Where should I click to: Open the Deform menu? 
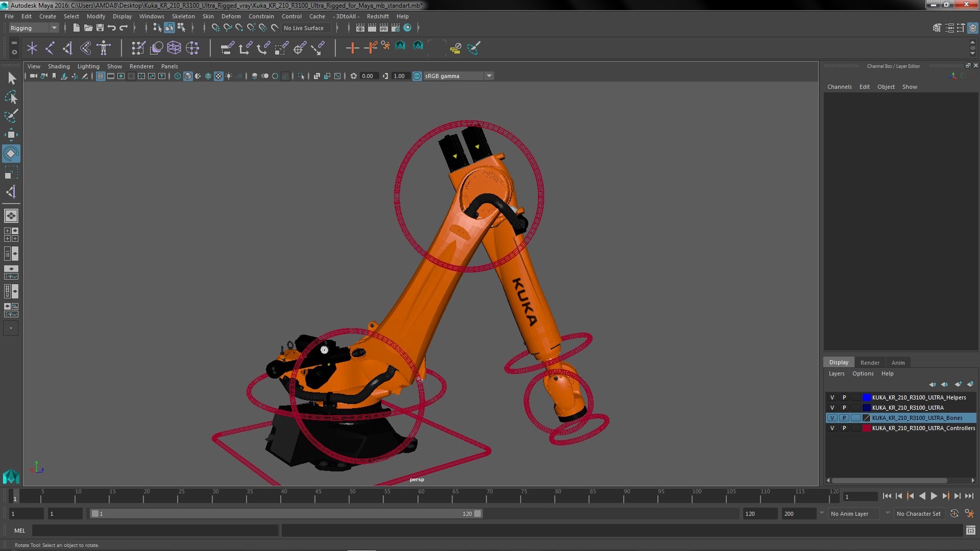point(231,16)
